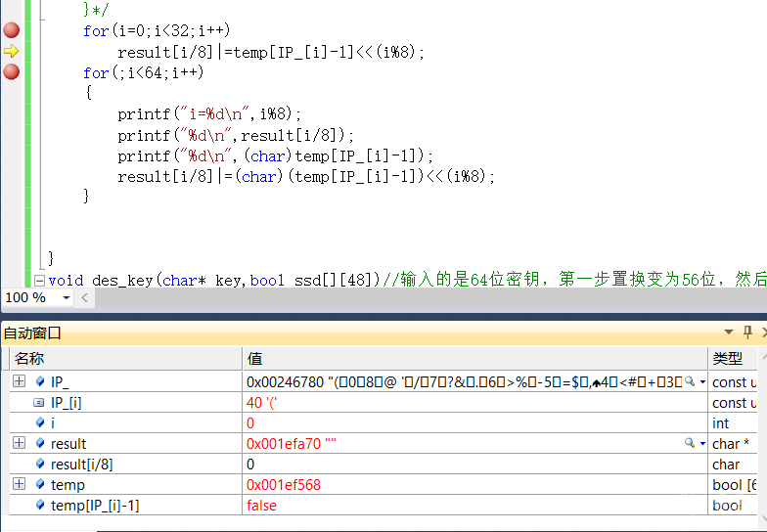The height and width of the screenshot is (532, 767).
Task: Collapse the des_key function outline
Action: point(39,280)
